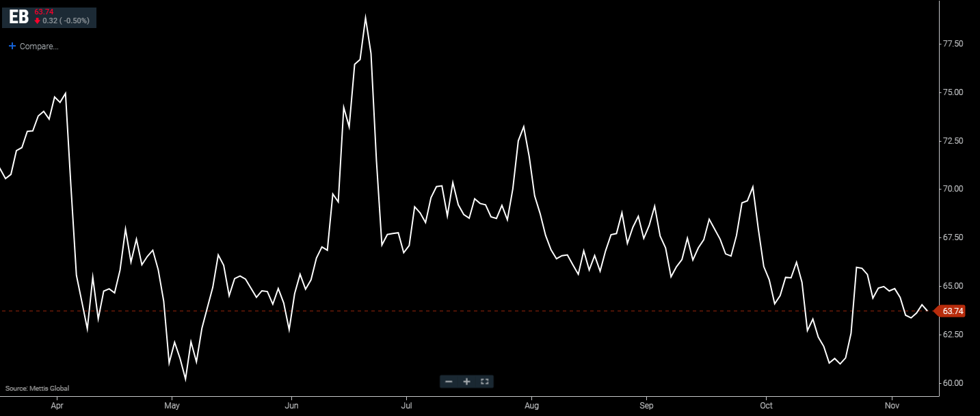The height and width of the screenshot is (416, 980).
Task: Click the Source: Mettis Global text
Action: click(37, 389)
